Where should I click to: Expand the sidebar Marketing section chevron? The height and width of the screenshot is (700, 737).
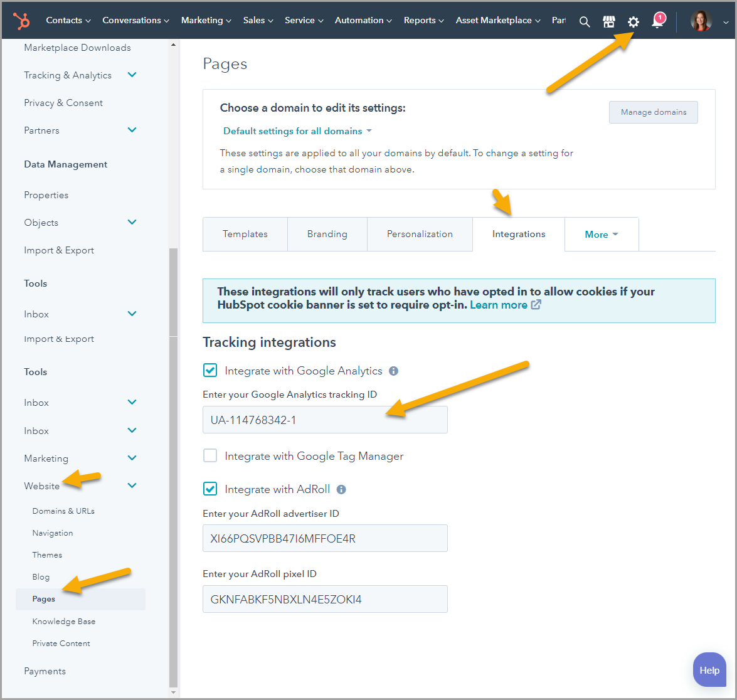(132, 458)
